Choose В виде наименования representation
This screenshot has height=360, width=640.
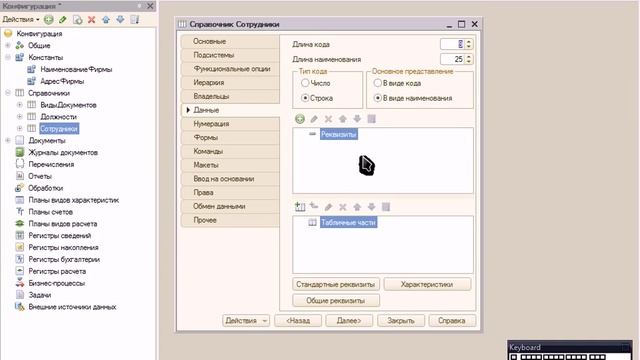point(378,98)
